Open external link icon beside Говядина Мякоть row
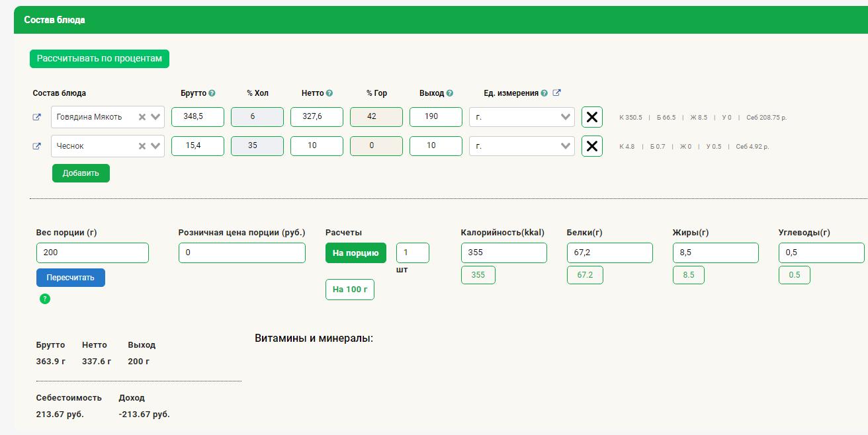Image resolution: width=868 pixels, height=435 pixels. pyautogui.click(x=37, y=118)
